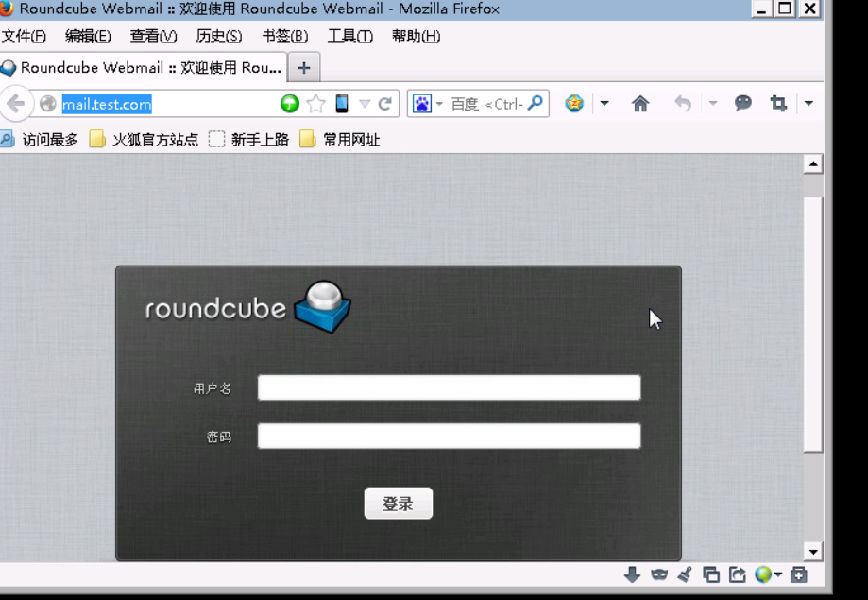The image size is (868, 600).
Task: Click the roundcube logo
Action: coord(247,307)
